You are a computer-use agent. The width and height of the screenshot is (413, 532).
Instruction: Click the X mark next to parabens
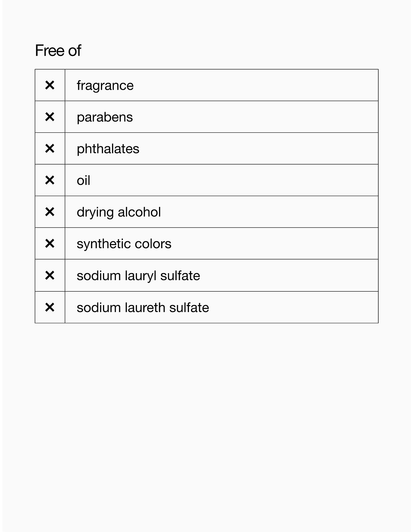50,117
